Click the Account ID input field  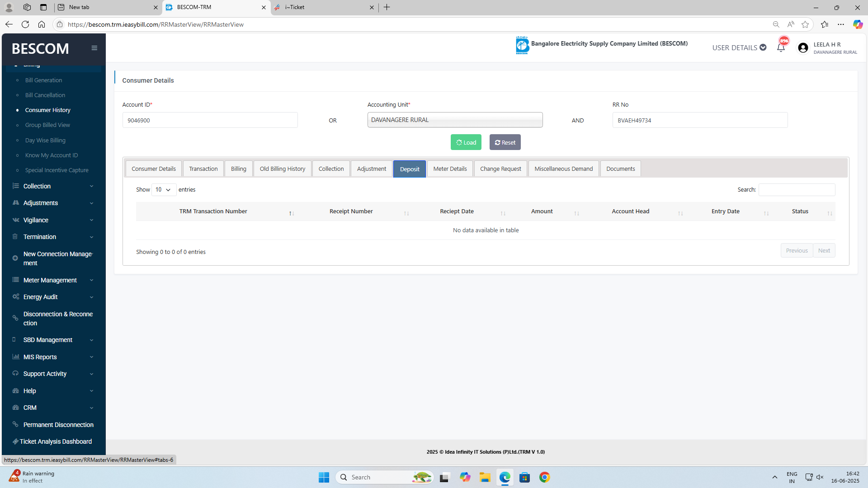pyautogui.click(x=210, y=120)
